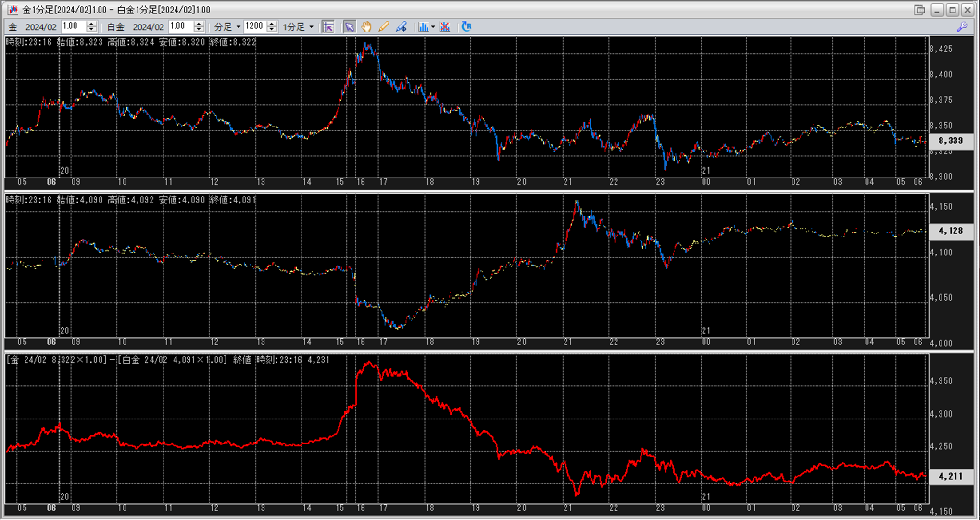Image resolution: width=980 pixels, height=520 pixels.
Task: Expand the indicator chart dropdown arrow
Action: click(x=433, y=27)
